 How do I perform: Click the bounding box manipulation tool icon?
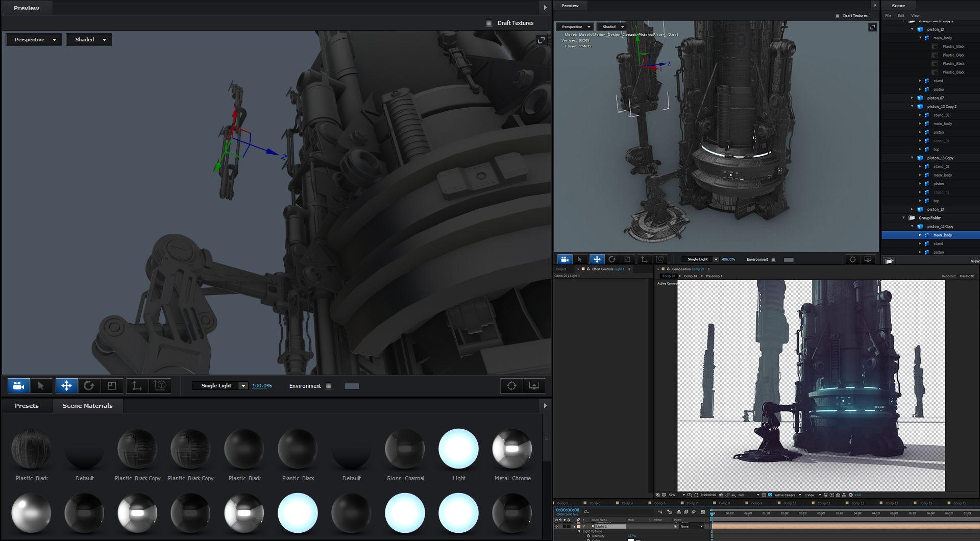point(160,386)
